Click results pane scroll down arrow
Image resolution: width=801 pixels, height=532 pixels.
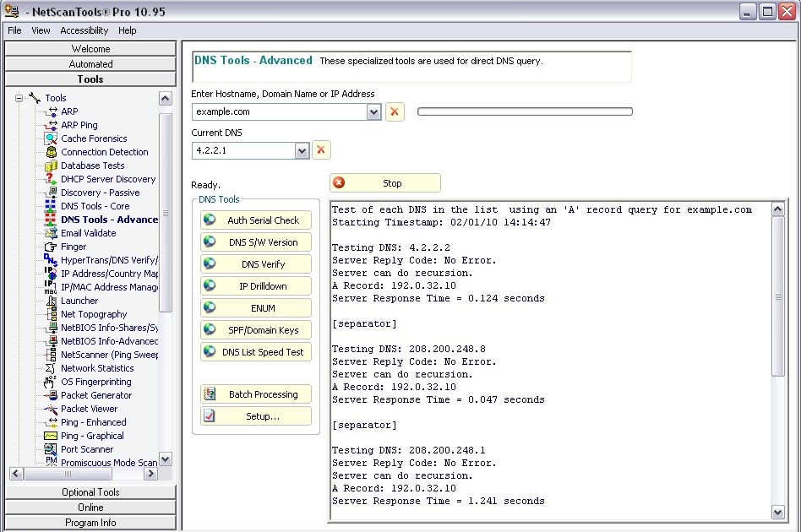coord(778,512)
